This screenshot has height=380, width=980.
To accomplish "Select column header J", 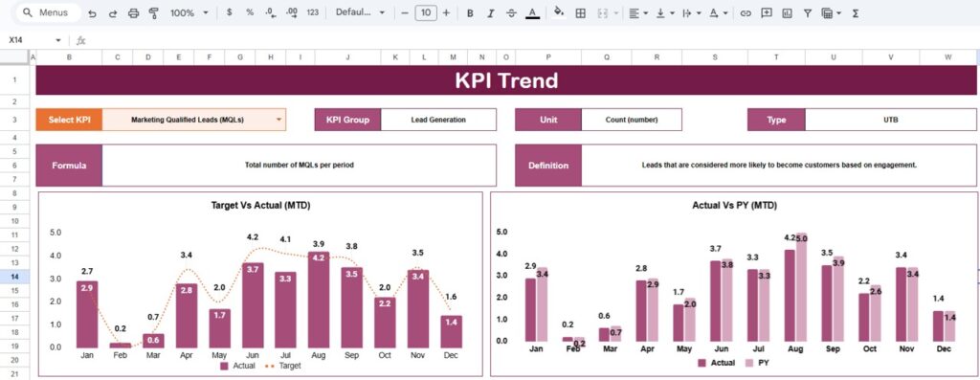I will coord(347,56).
